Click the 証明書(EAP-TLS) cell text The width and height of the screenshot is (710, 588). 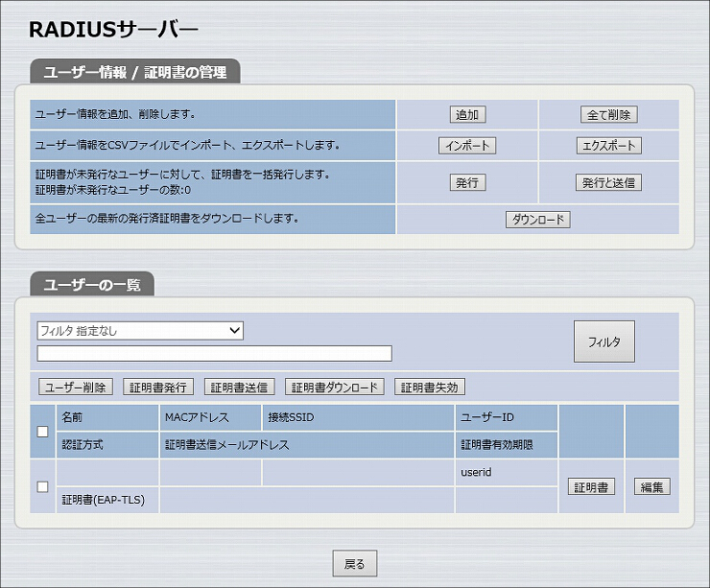click(x=104, y=500)
